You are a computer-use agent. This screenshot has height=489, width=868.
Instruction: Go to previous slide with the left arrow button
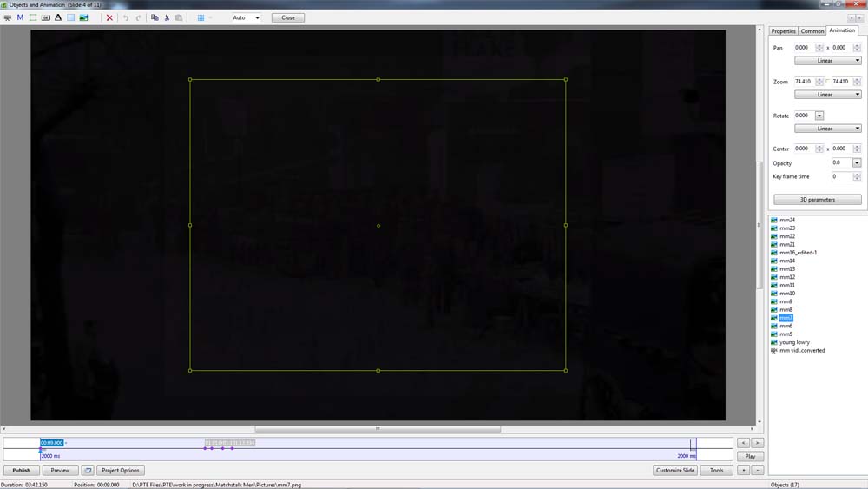coord(744,443)
